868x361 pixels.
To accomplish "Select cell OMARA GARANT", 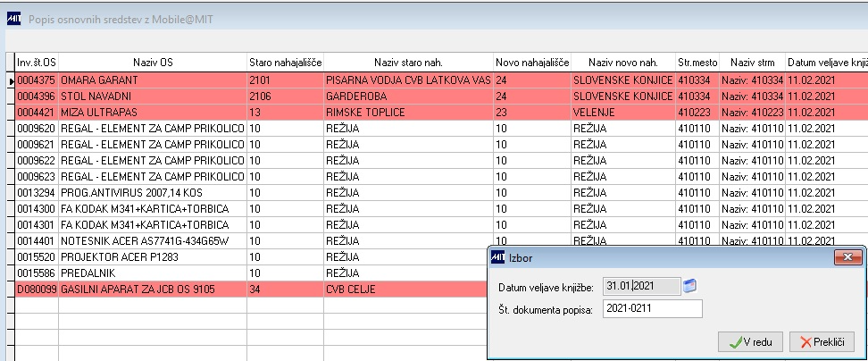I will (153, 80).
